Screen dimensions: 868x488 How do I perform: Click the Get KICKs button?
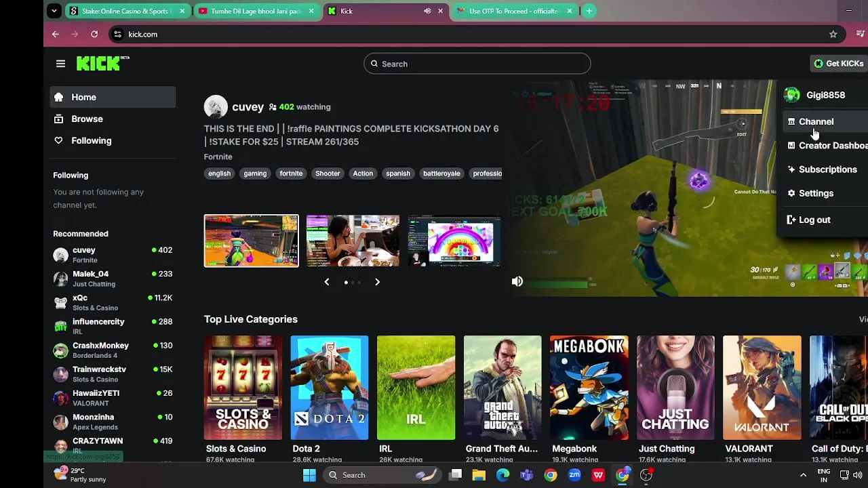point(839,64)
